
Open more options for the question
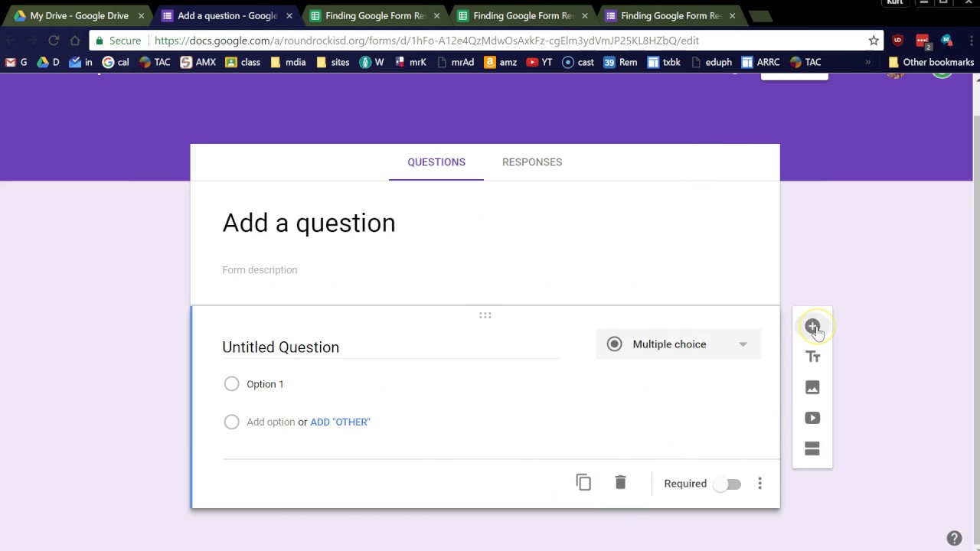pos(759,483)
